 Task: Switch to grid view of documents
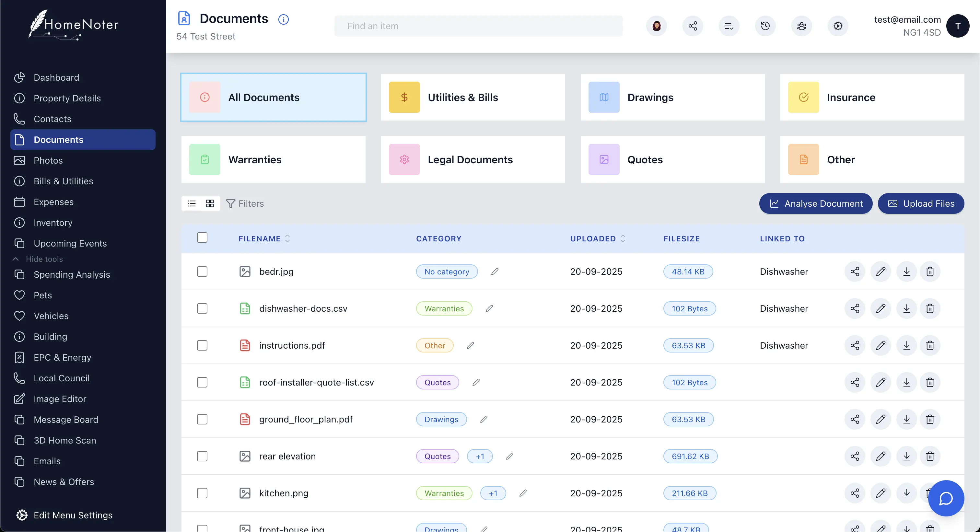pyautogui.click(x=210, y=203)
